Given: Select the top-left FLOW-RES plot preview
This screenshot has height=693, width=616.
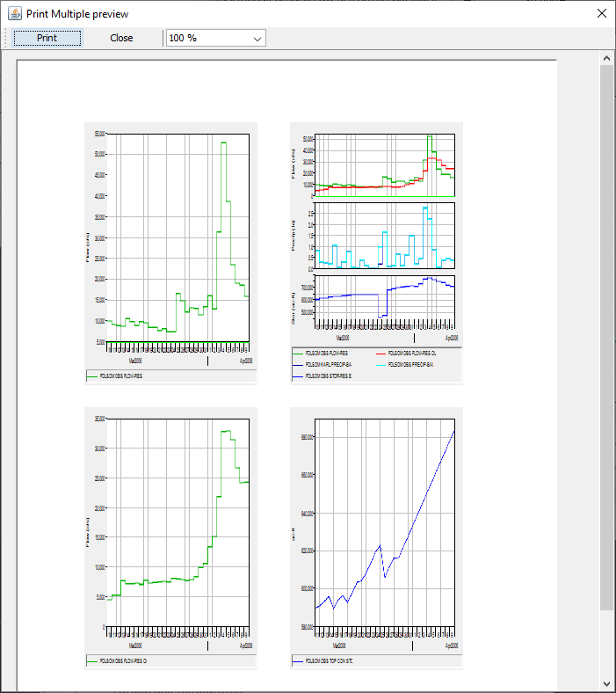Looking at the screenshot, I should [170, 237].
